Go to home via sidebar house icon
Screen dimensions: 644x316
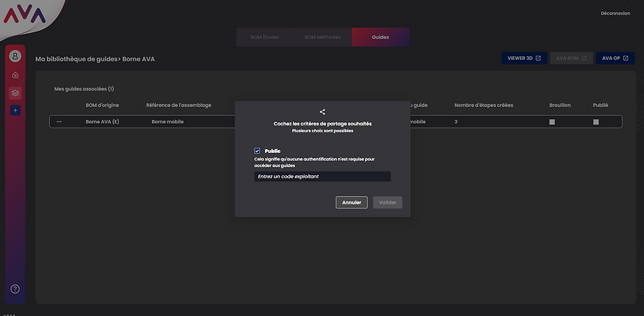[15, 75]
